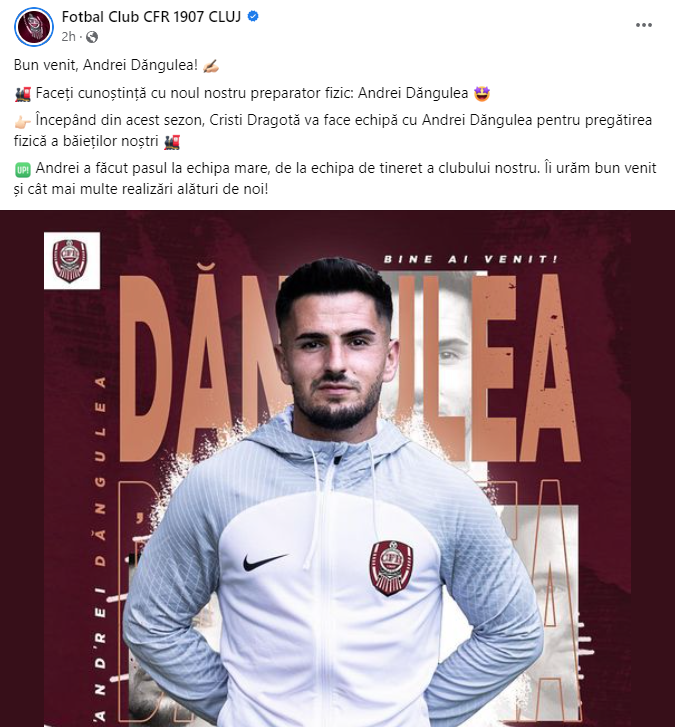Open the post options three-dots menu
The height and width of the screenshot is (727, 675).
pyautogui.click(x=643, y=25)
